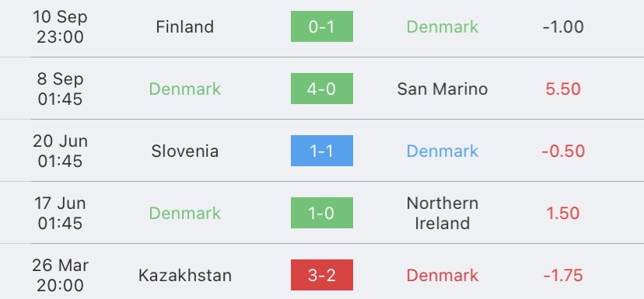Click the 5.50 handicap value
The width and height of the screenshot is (644, 299).
pyautogui.click(x=563, y=89)
